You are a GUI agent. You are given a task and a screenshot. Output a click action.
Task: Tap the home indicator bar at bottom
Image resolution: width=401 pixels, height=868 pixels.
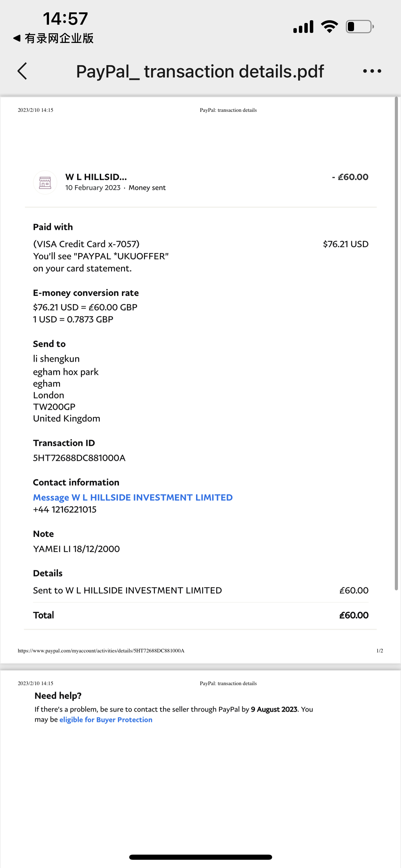(x=200, y=857)
